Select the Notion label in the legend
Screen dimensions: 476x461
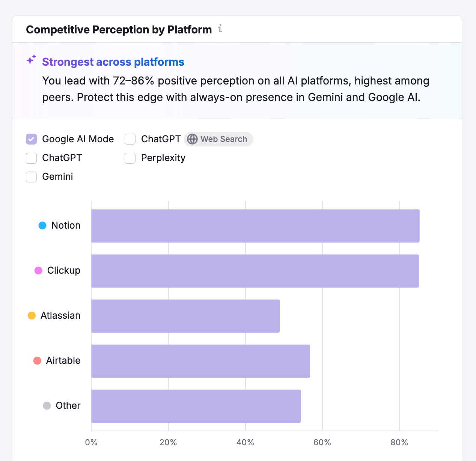(65, 225)
